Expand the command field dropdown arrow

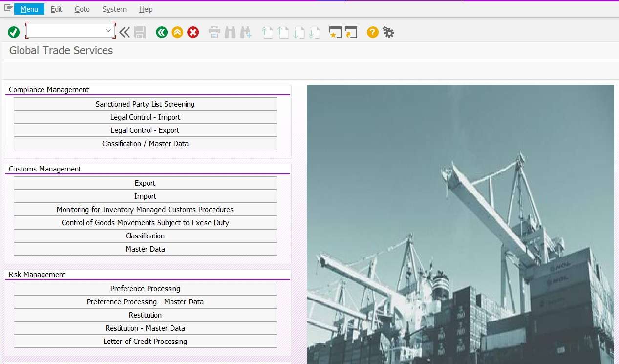(x=108, y=31)
